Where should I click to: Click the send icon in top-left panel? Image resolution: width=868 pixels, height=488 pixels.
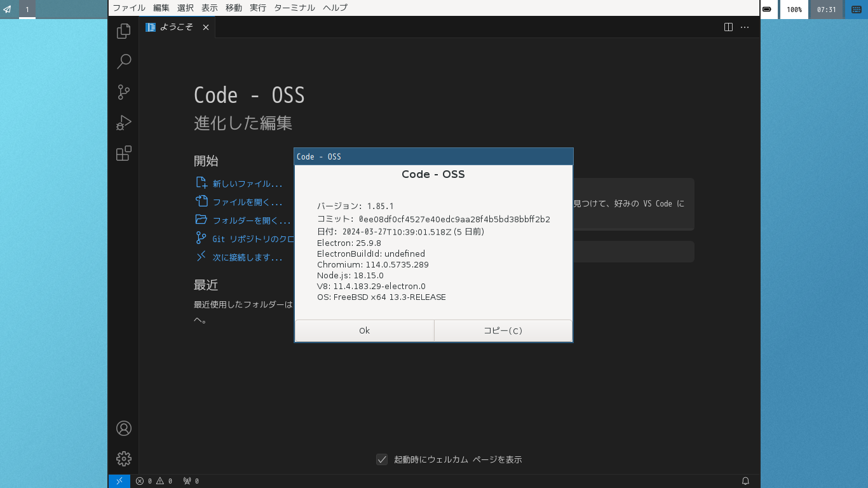(x=8, y=10)
